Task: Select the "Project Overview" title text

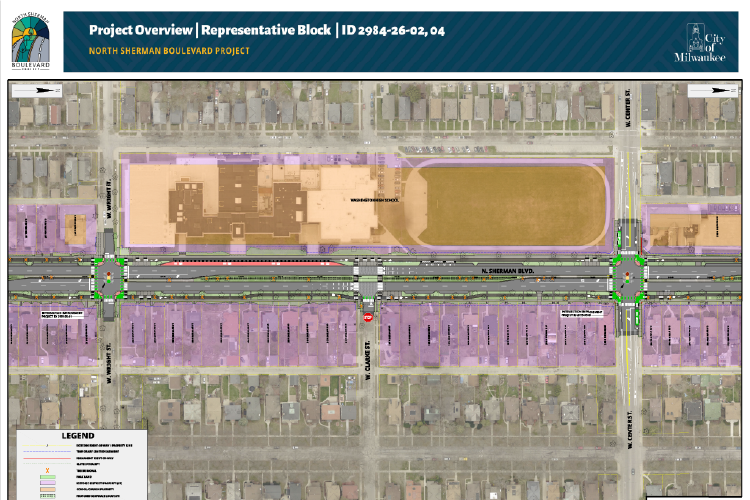Action: point(141,30)
